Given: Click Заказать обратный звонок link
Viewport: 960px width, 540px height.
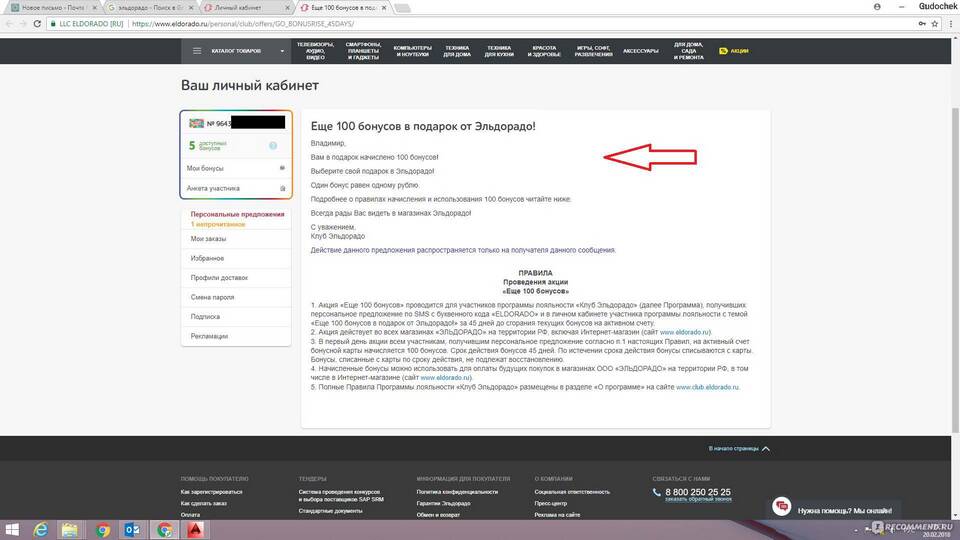Looking at the screenshot, I should (697, 499).
